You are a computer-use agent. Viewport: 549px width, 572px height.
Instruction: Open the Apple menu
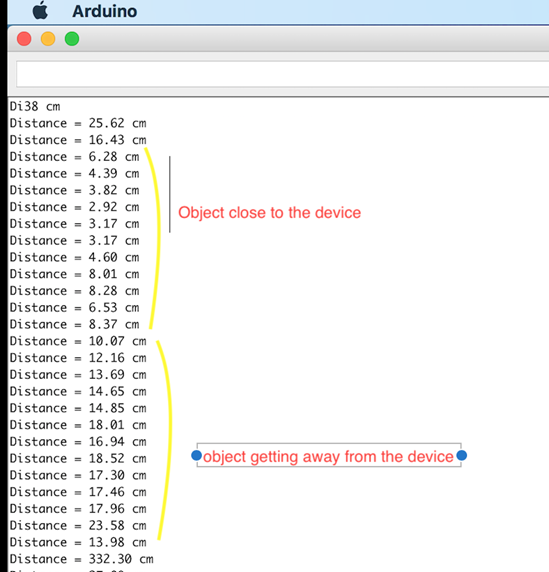click(x=40, y=10)
